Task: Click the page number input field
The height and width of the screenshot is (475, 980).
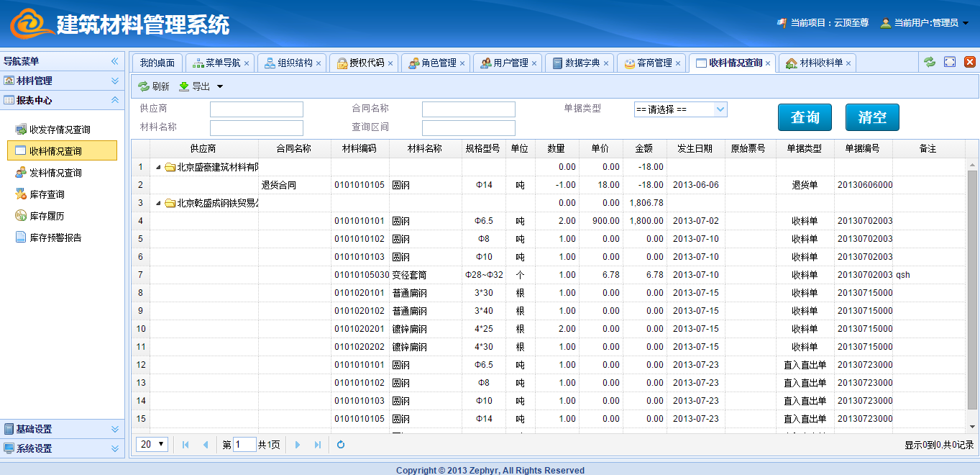Action: (x=244, y=445)
